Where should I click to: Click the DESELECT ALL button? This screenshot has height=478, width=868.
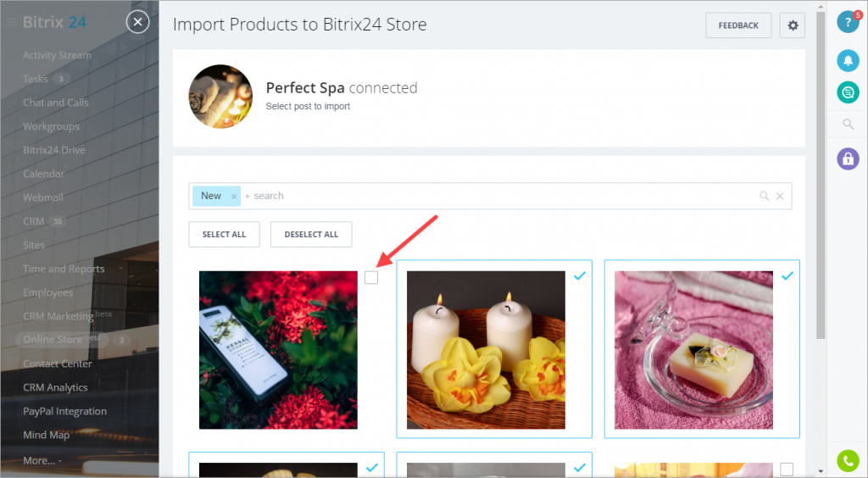311,235
